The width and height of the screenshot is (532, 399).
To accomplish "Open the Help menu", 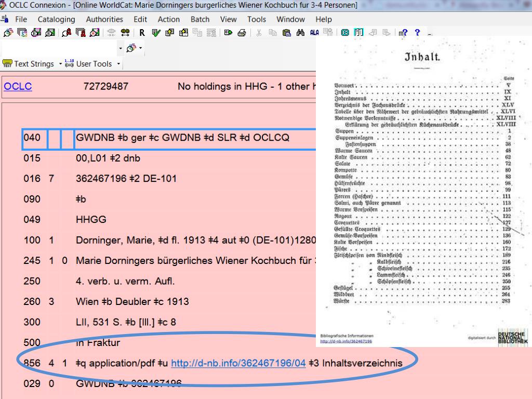I will pyautogui.click(x=324, y=19).
